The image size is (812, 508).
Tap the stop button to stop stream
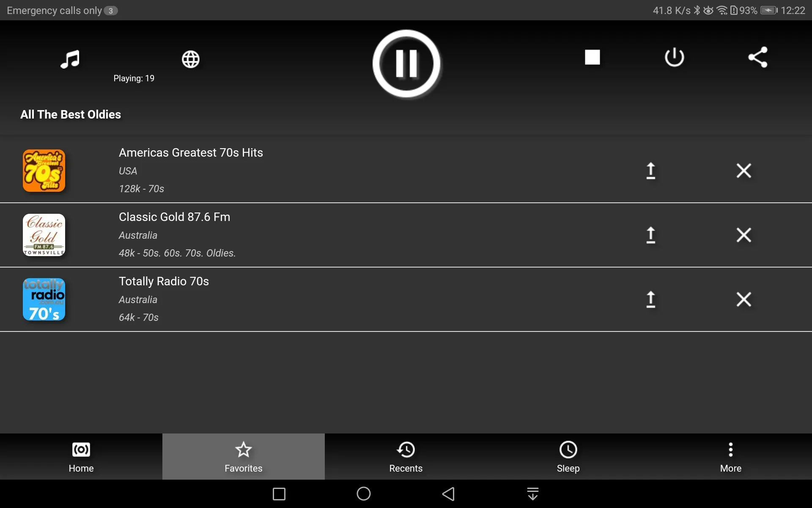[x=592, y=57]
